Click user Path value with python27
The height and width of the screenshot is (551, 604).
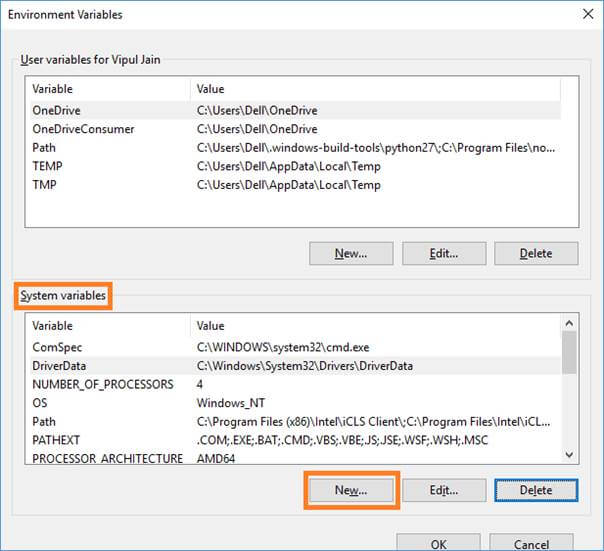[376, 148]
